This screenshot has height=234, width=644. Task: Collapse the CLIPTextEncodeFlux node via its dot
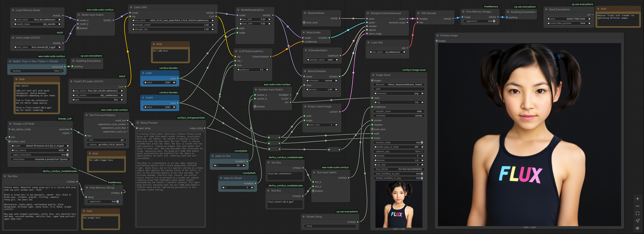pyautogui.click(x=236, y=51)
